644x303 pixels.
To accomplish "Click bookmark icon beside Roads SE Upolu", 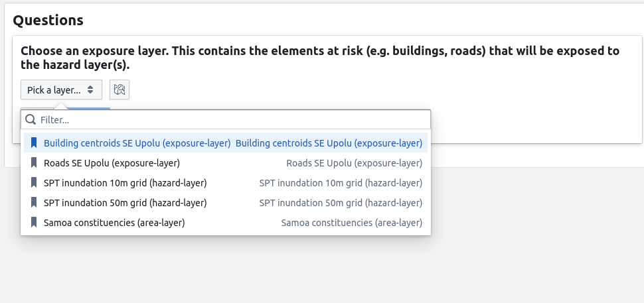I will coord(34,163).
